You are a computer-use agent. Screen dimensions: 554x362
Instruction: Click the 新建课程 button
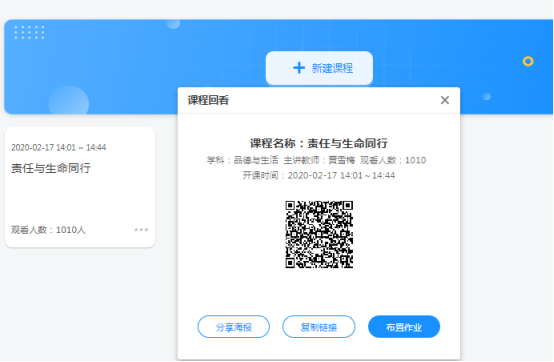[x=319, y=68]
